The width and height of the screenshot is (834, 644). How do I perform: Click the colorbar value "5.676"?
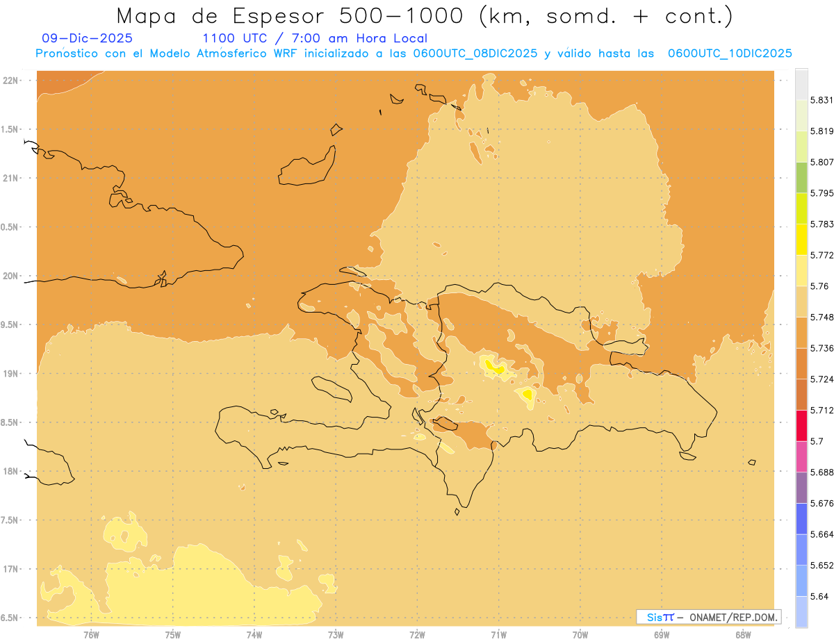click(x=821, y=503)
